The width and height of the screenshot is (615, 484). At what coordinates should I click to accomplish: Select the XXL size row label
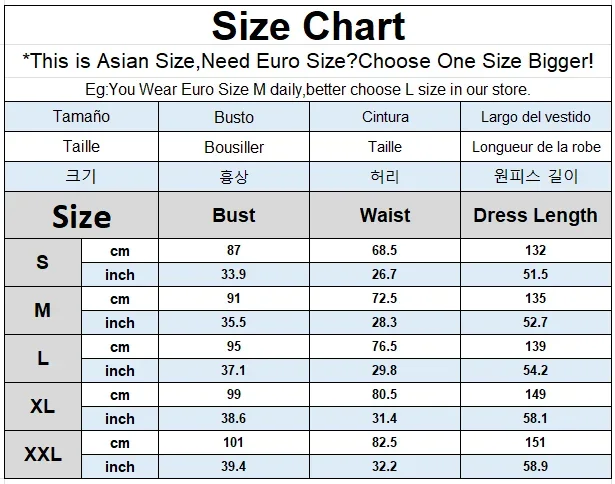click(43, 455)
